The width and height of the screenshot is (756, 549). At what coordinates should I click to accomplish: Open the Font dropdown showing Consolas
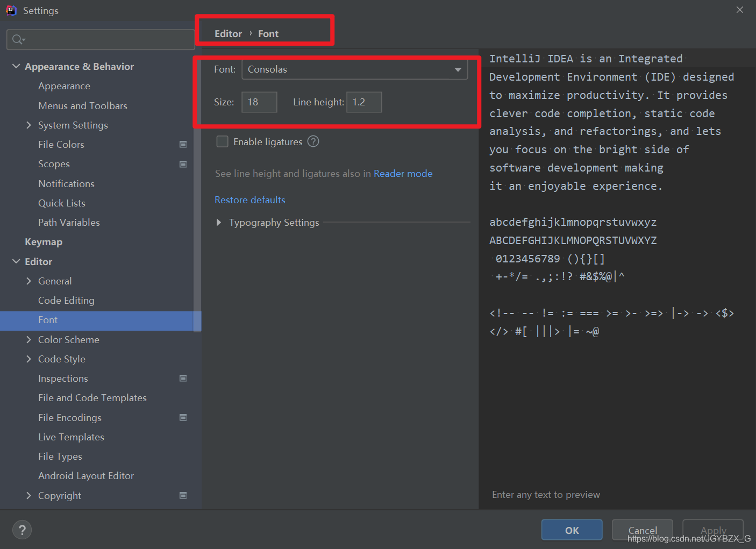[355, 69]
